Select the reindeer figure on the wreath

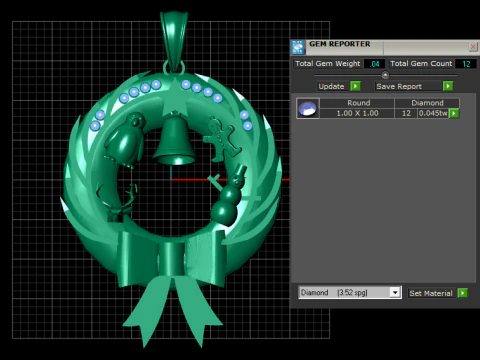117,203
